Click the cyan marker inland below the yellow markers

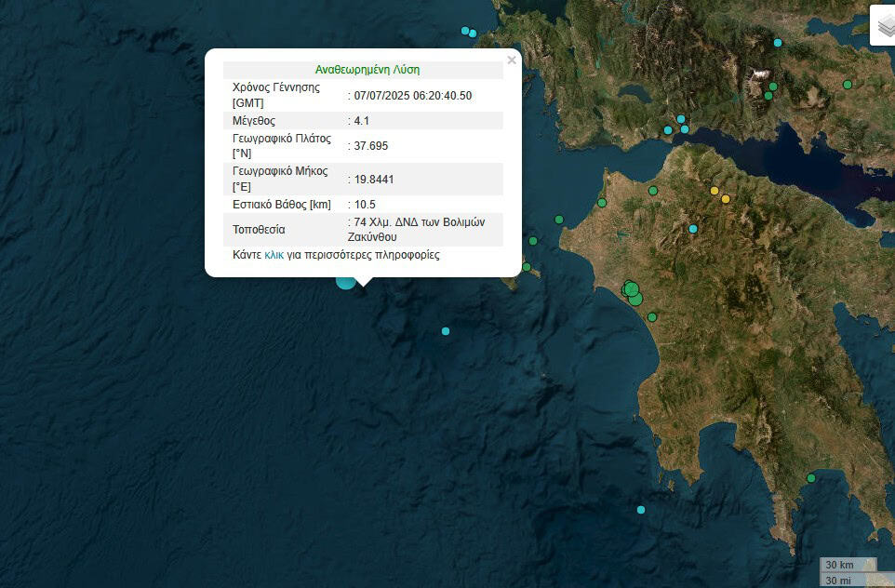point(693,229)
